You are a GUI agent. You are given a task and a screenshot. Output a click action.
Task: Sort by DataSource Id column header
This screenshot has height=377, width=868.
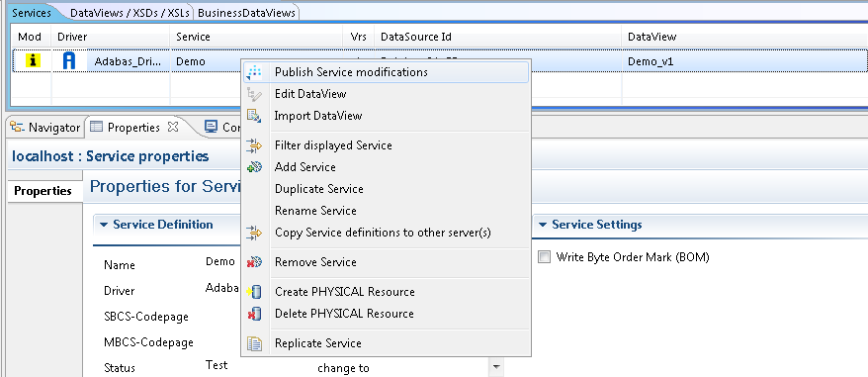tap(498, 37)
